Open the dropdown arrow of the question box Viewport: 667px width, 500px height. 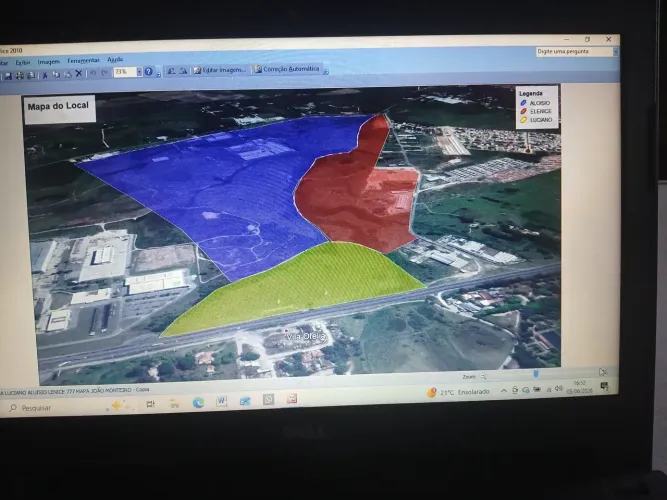(615, 51)
